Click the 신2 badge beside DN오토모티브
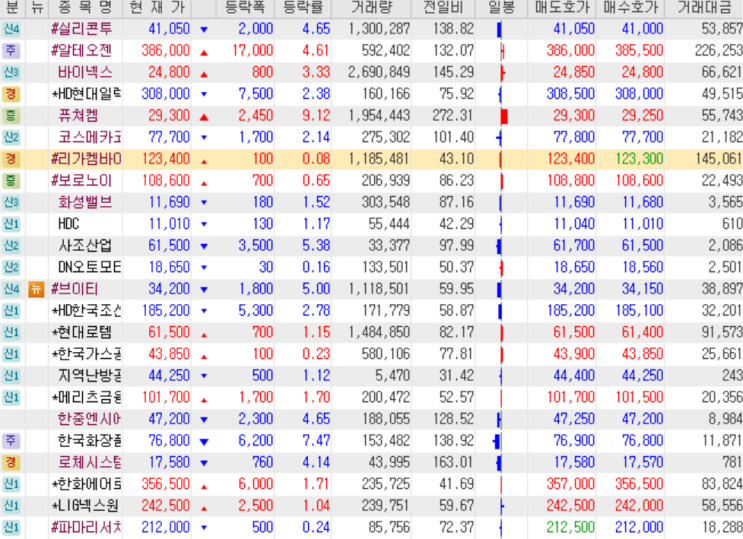This screenshot has width=743, height=539. click(11, 268)
